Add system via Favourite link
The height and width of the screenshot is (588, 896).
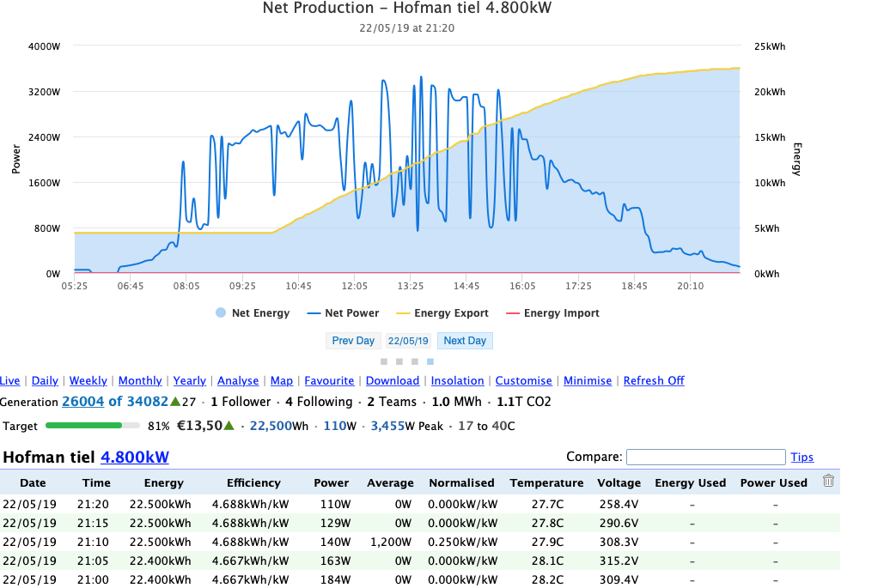329,381
